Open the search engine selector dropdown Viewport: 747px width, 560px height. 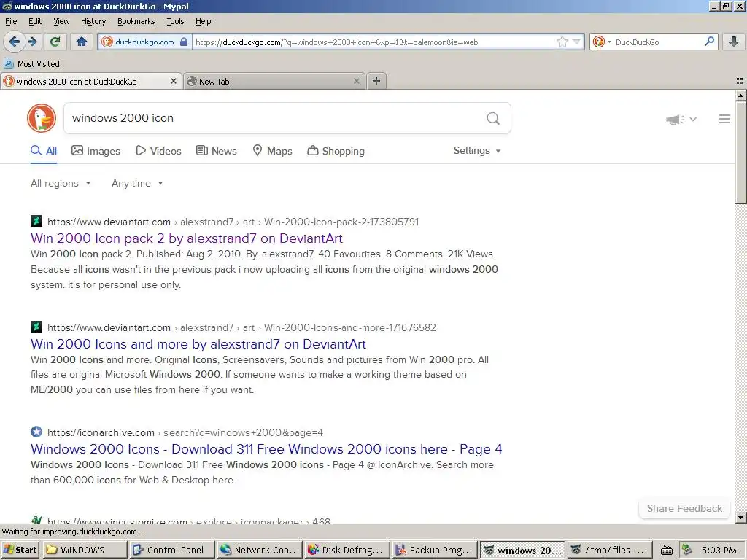tap(602, 42)
